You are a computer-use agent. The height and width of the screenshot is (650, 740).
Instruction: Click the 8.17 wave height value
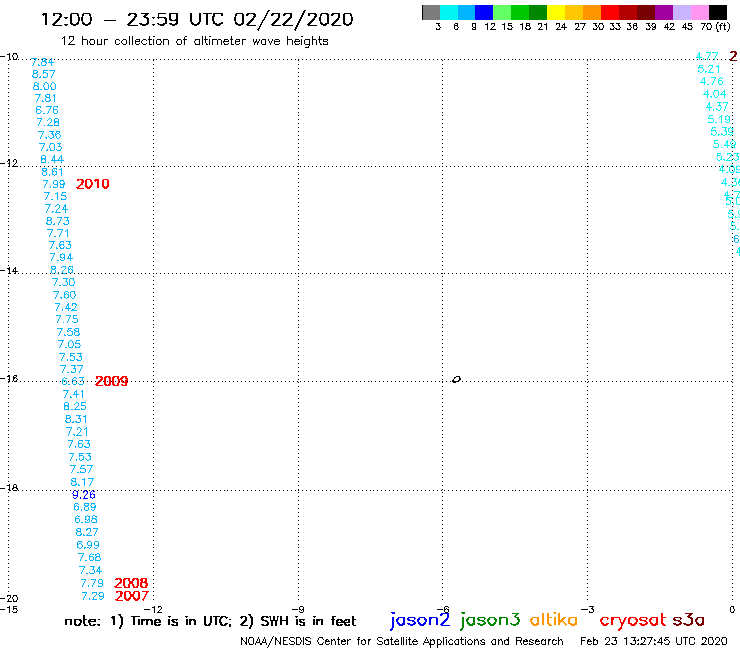[82, 482]
